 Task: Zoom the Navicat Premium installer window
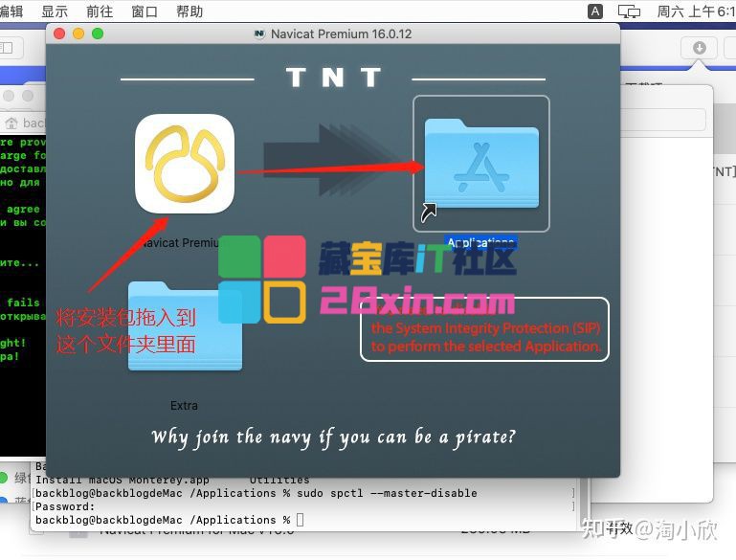point(98,34)
